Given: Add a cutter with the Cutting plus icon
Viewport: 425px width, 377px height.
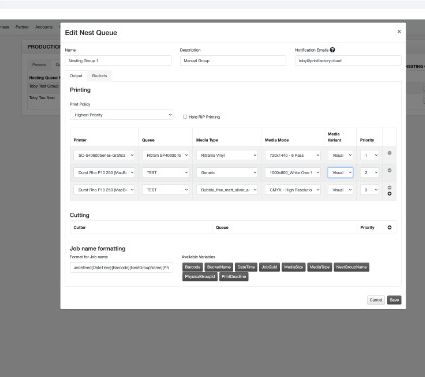Looking at the screenshot, I should (389, 227).
